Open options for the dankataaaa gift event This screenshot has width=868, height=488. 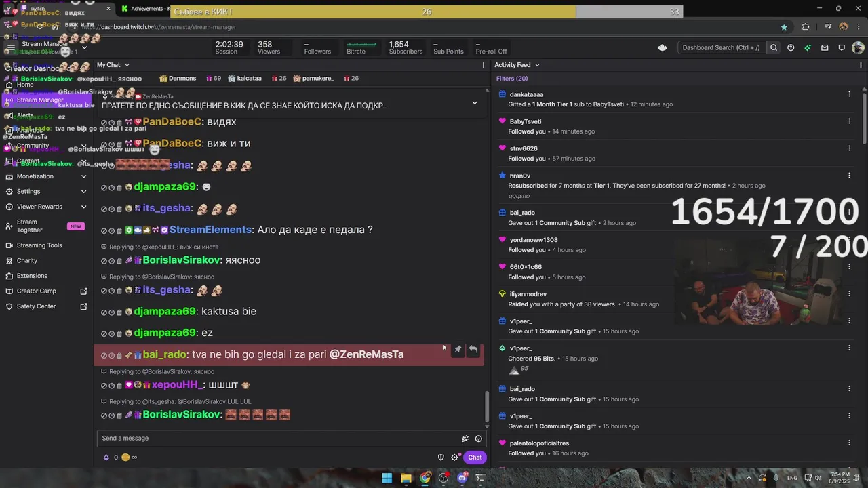(x=849, y=94)
